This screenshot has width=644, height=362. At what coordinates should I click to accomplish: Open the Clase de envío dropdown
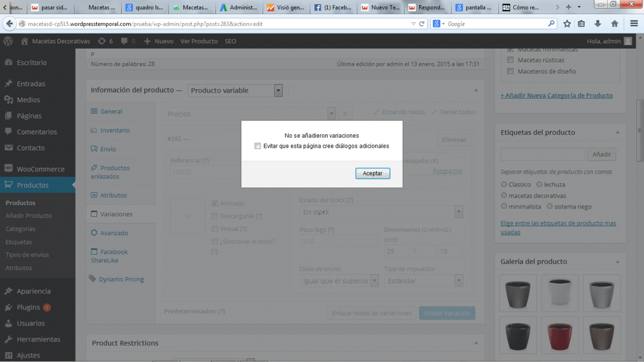point(339,281)
